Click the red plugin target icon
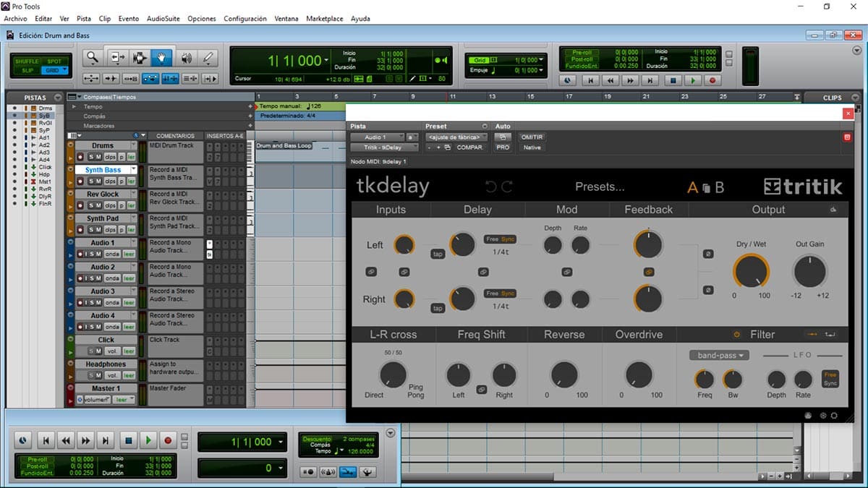The height and width of the screenshot is (488, 868). 848,137
